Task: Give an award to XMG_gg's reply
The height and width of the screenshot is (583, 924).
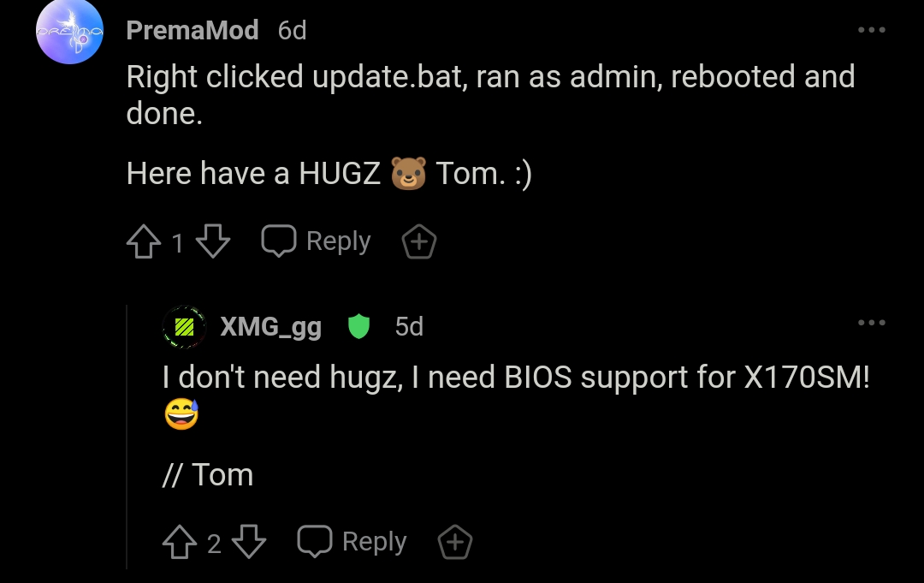Action: coord(455,543)
